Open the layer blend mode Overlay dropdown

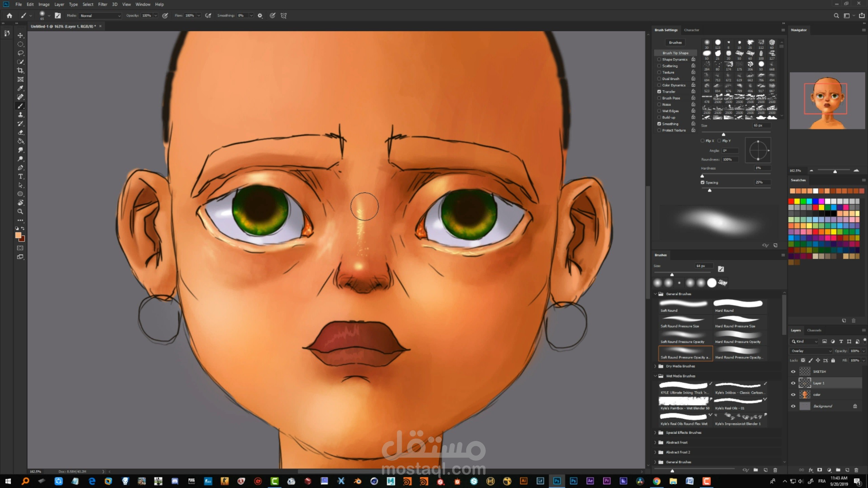point(811,351)
